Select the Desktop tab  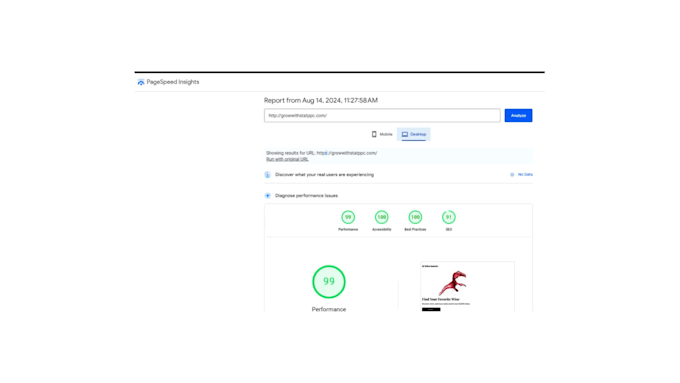(414, 134)
